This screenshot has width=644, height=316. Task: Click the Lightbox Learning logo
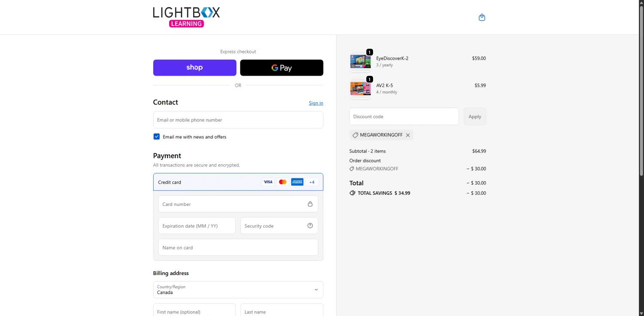[x=186, y=17]
